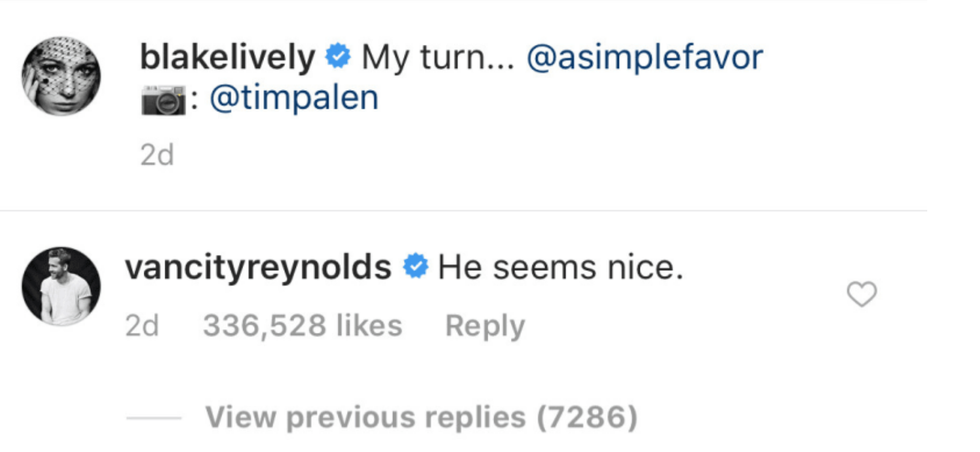Open vancityreynolds' profile picture
980x452 pixels.
click(61, 286)
